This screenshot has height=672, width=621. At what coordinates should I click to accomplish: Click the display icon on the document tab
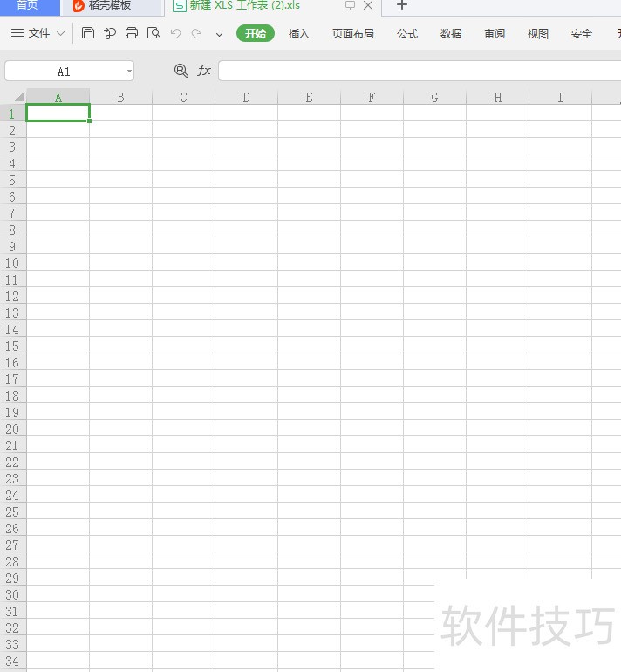(350, 5)
